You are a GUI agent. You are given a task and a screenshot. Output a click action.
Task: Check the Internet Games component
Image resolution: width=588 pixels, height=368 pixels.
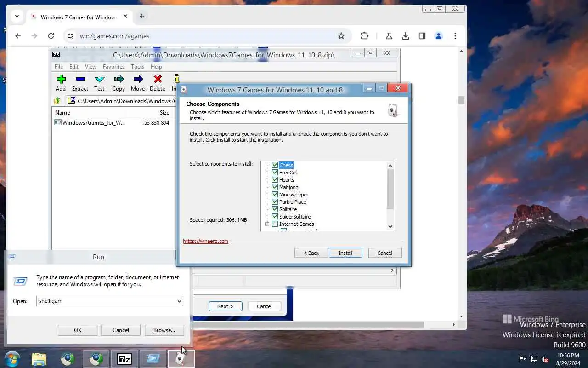click(275, 224)
